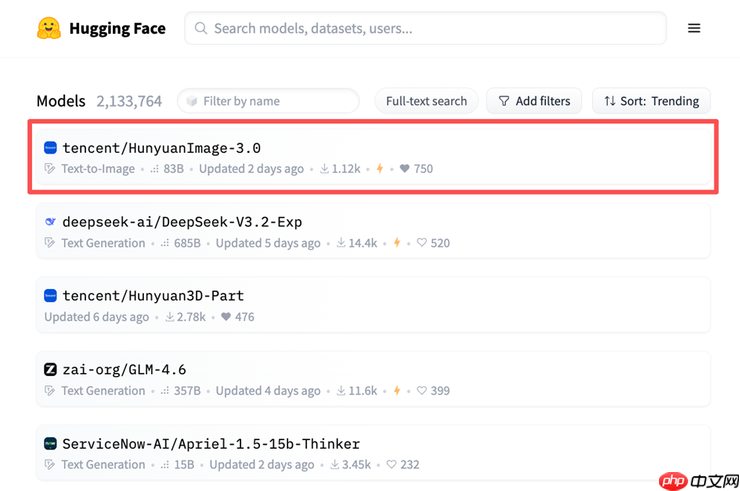Click the Add filters button
Image resolution: width=740 pixels, height=491 pixels.
coord(534,101)
